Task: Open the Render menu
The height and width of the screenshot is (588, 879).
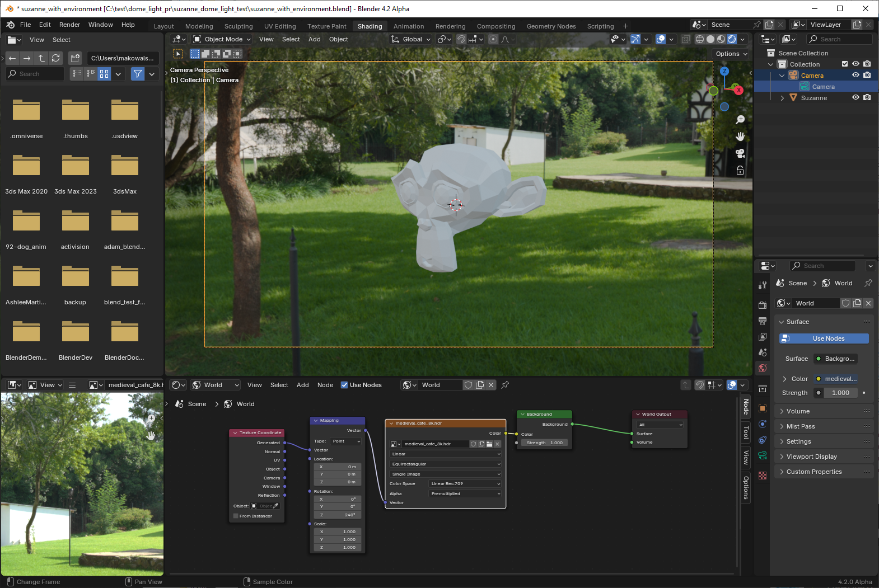Action: click(x=69, y=25)
